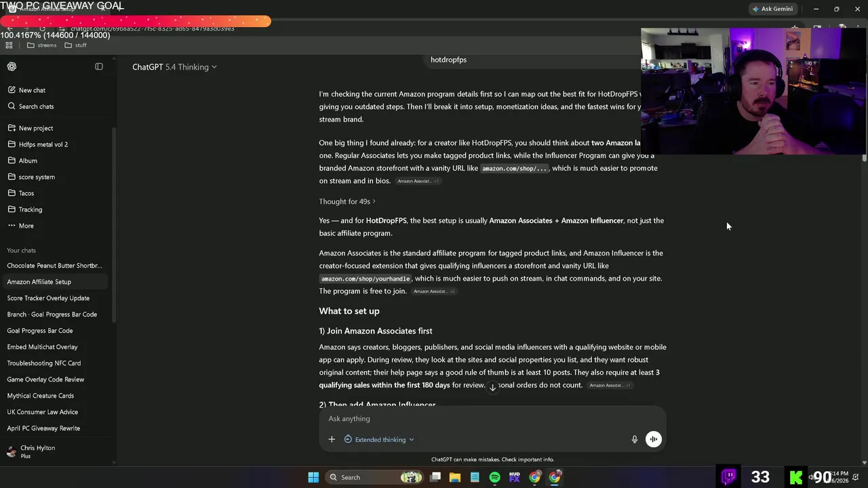The image size is (868, 488).
Task: Open the apps grid bookmark icon
Action: click(x=9, y=45)
